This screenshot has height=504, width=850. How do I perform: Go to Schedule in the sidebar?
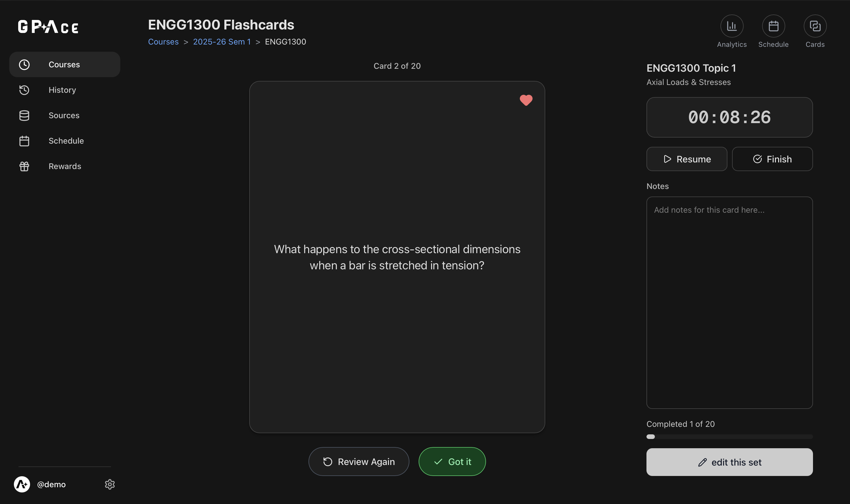click(x=66, y=141)
